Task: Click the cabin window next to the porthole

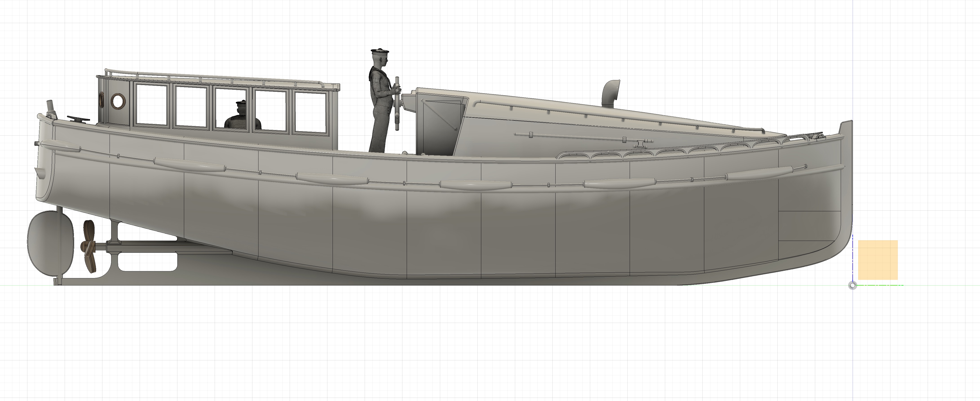Action: (152, 105)
